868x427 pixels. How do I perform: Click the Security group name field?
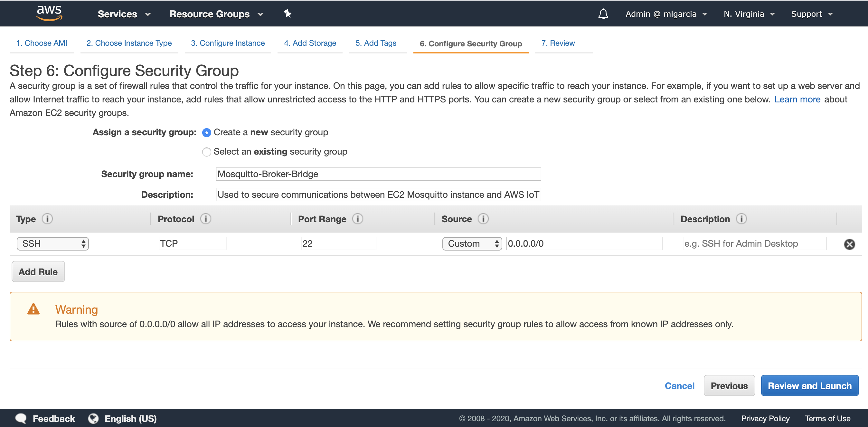pos(378,174)
